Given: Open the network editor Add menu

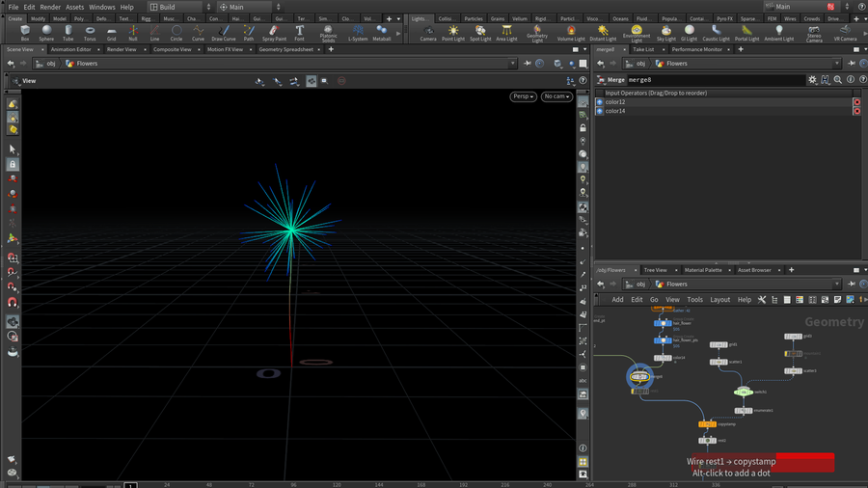Looking at the screenshot, I should [617, 299].
